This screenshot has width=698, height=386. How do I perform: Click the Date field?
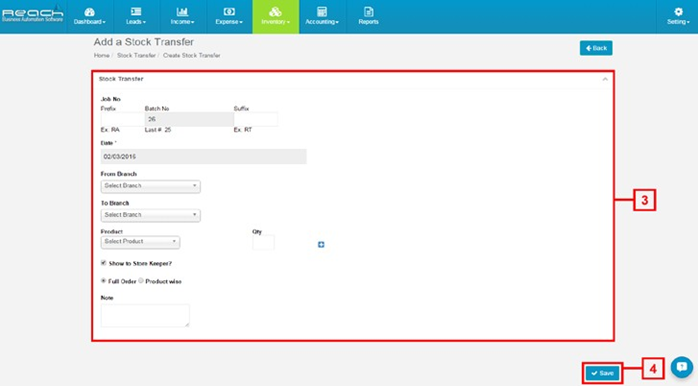click(203, 157)
